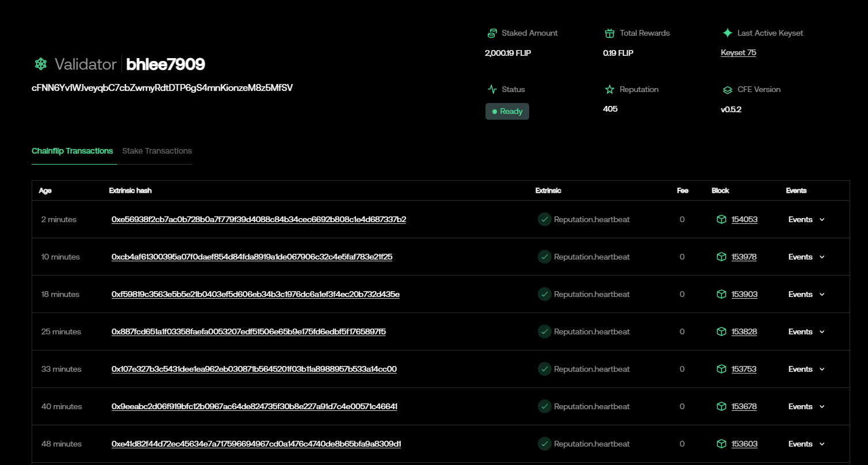Open block number 153978 link

tap(744, 257)
